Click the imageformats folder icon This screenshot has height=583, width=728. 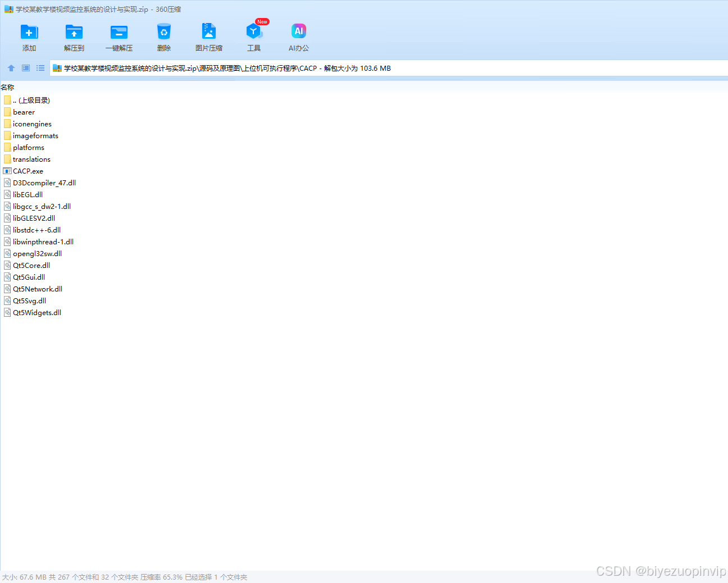pos(7,135)
